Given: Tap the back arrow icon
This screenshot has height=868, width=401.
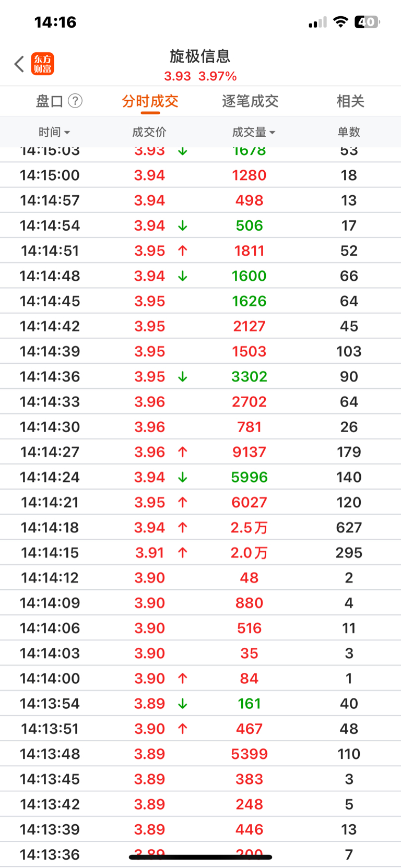Looking at the screenshot, I should 19,64.
